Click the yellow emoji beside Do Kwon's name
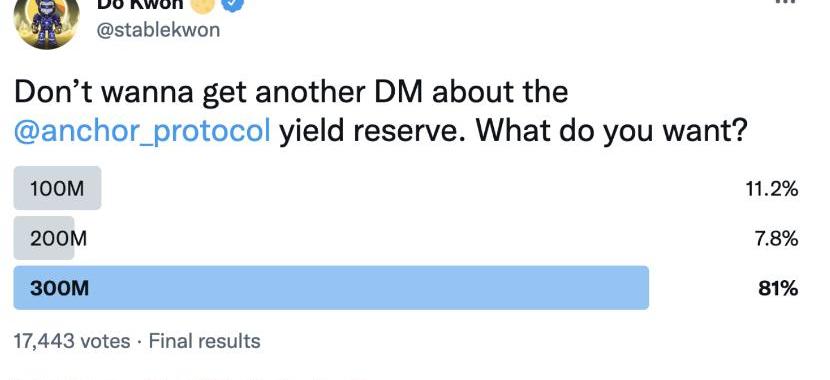 (x=202, y=4)
